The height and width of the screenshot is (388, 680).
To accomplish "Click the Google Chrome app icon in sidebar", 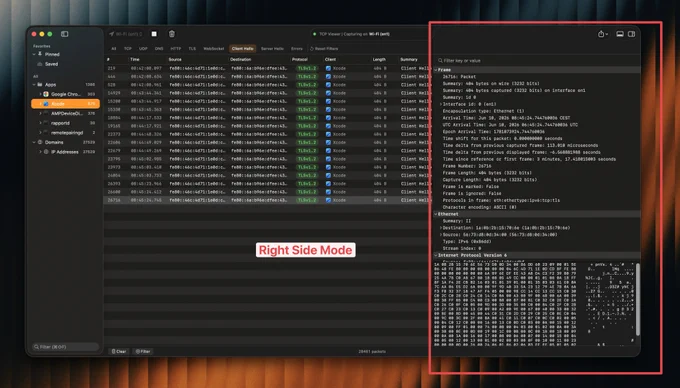I will 46,94.
